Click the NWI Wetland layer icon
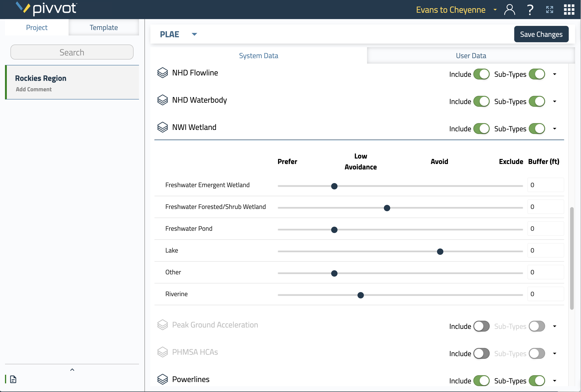 tap(162, 127)
